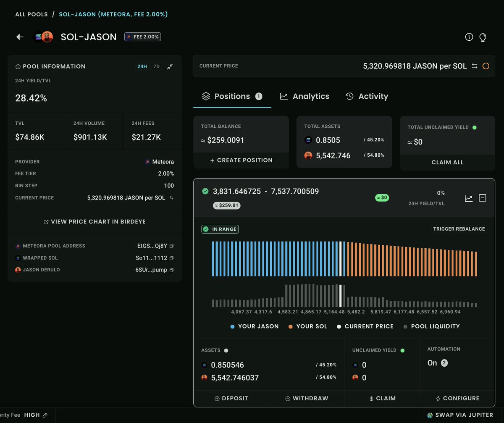Click the $21.27K 24H fees value
This screenshot has width=504, height=423.
[146, 137]
